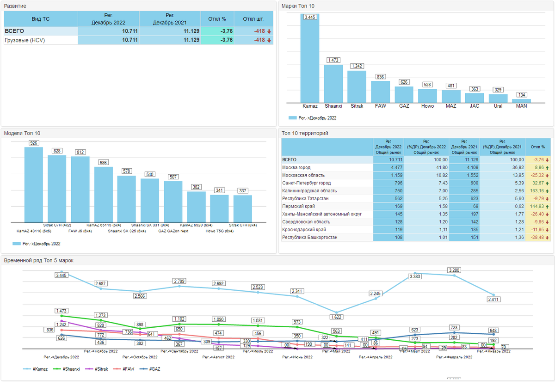This screenshot has height=392, width=555.
Task: Select the Sitrak bar in brands chart
Action: 357,86
